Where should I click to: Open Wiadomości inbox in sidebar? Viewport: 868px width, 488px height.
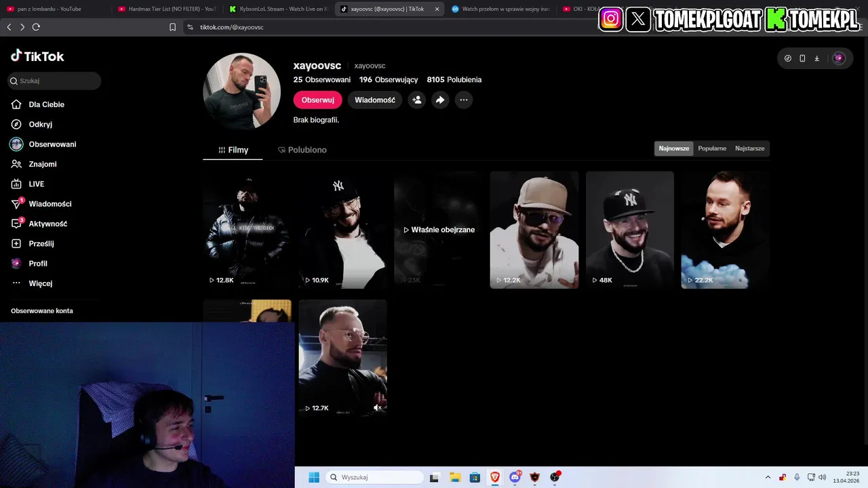click(x=41, y=204)
